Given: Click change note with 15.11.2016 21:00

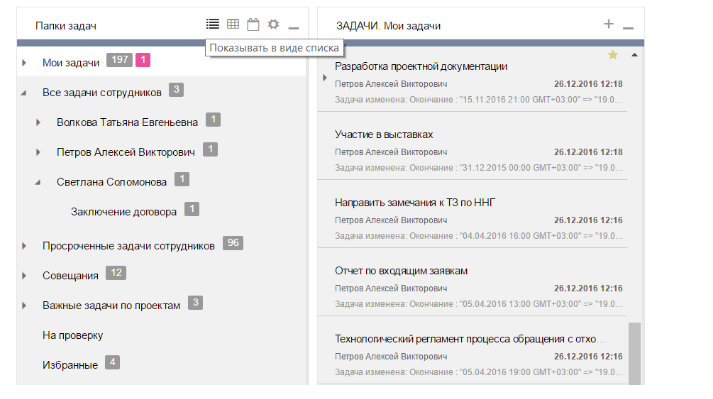Looking at the screenshot, I should [478, 100].
